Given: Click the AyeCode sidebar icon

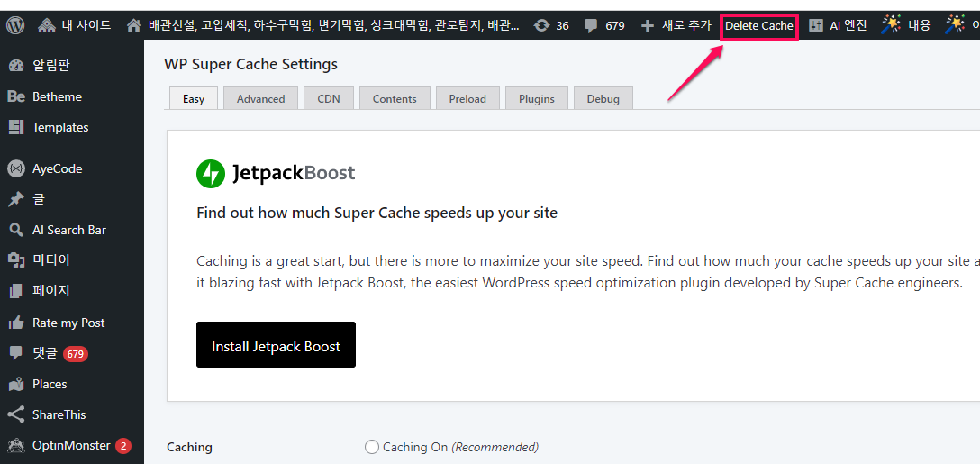Looking at the screenshot, I should 16,168.
